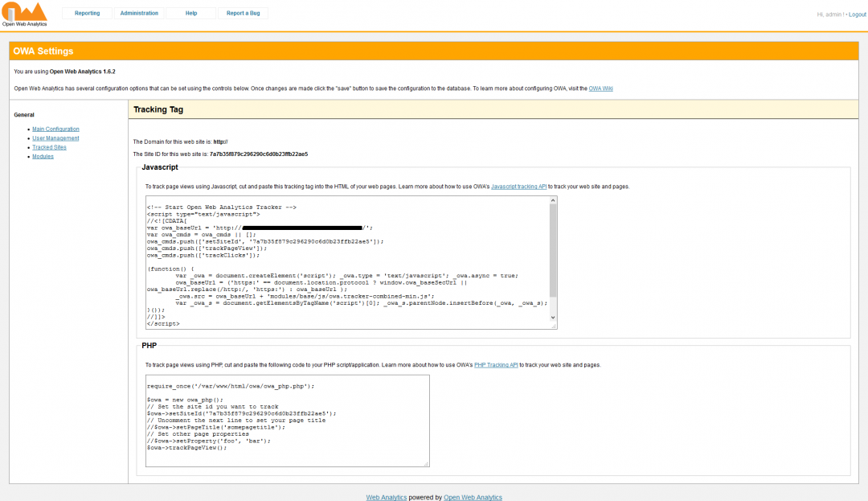Open the Modules settings page

tap(43, 156)
